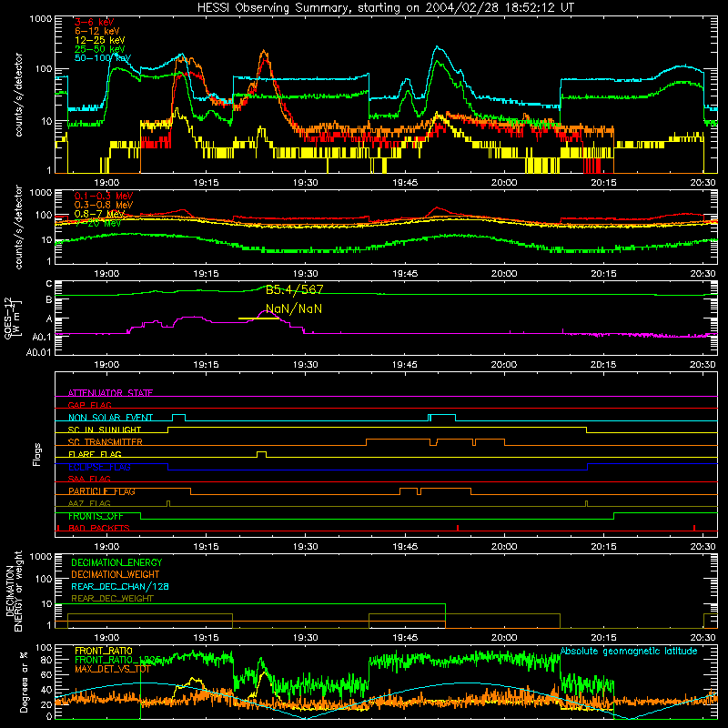This screenshot has height=728, width=728.
Task: Select the yellow flare interval bar in GOES panel
Action: click(258, 318)
